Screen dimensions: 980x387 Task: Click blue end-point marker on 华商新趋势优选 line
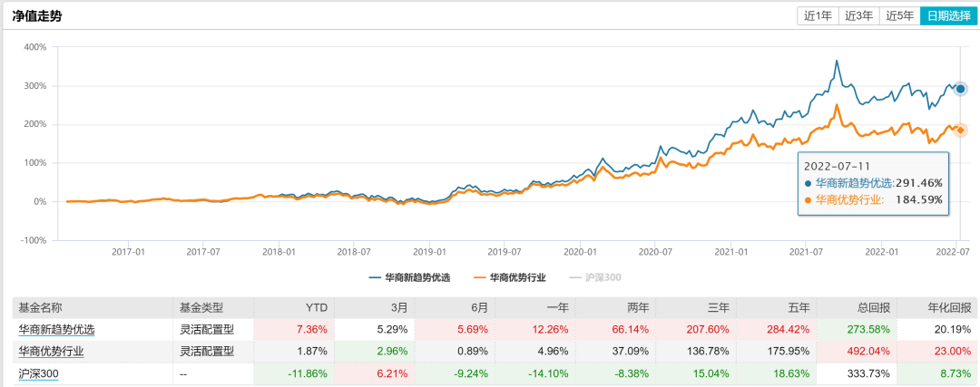961,89
